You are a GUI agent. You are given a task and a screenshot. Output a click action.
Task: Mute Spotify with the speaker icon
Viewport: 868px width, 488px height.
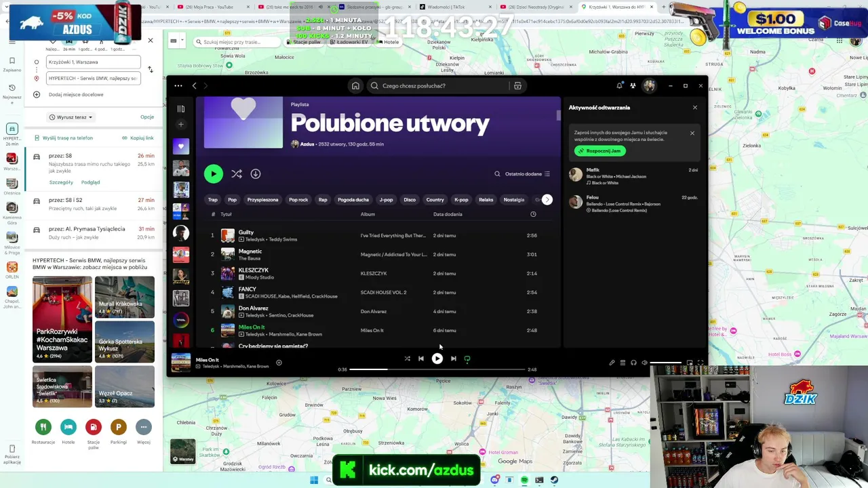point(644,363)
